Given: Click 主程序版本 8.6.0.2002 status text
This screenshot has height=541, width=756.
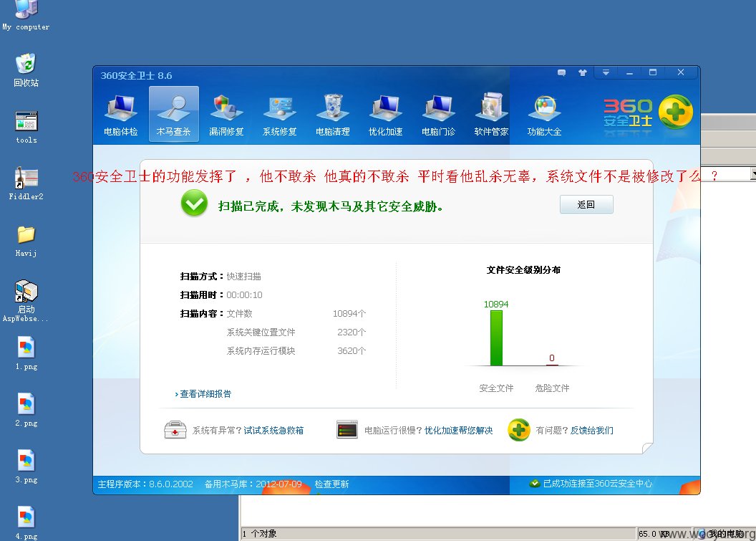Looking at the screenshot, I should 145,484.
